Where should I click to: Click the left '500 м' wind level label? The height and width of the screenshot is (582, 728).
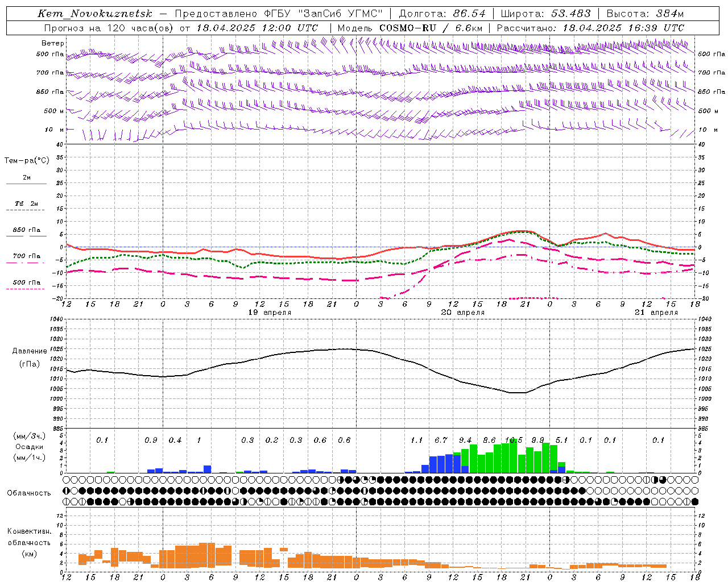[54, 111]
